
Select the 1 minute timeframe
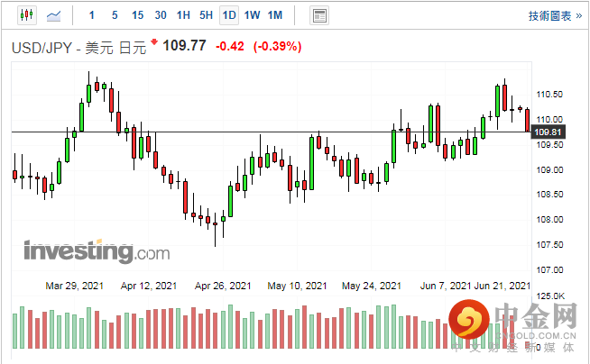(91, 15)
